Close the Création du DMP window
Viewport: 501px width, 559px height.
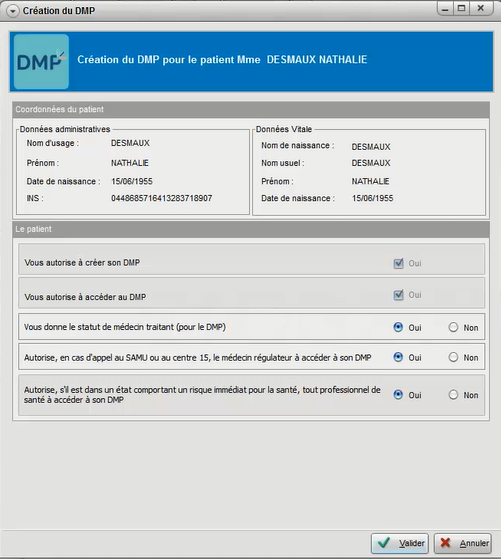tap(481, 9)
